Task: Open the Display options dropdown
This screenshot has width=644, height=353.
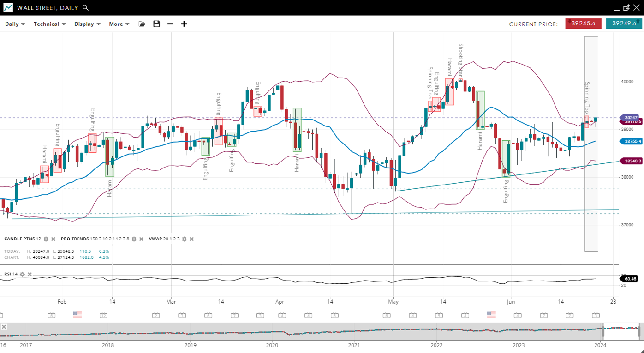Action: click(87, 24)
